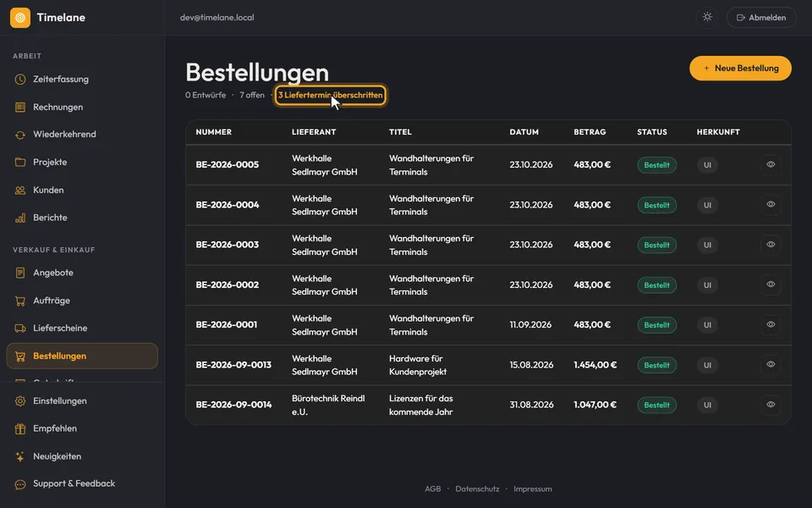
Task: Open the Datenschutz footer link
Action: [x=477, y=489]
